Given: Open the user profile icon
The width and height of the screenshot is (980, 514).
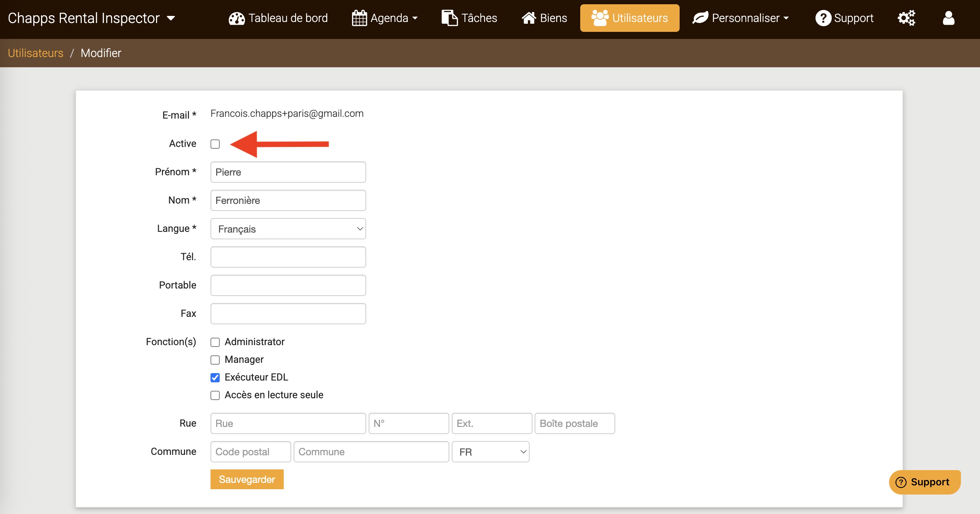Looking at the screenshot, I should 949,18.
